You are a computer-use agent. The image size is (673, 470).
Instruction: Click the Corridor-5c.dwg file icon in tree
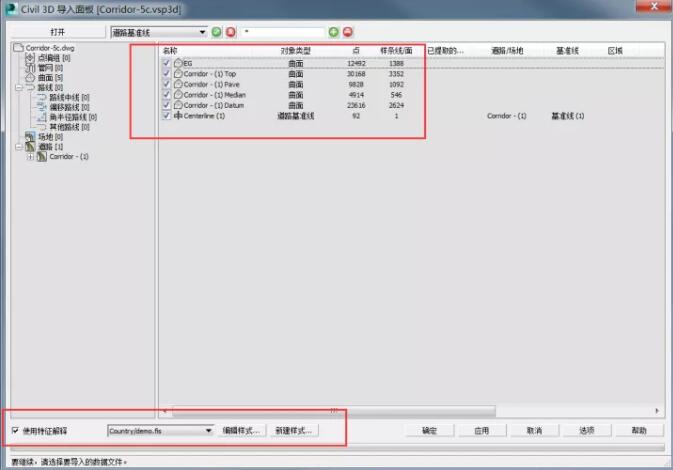tap(18, 48)
